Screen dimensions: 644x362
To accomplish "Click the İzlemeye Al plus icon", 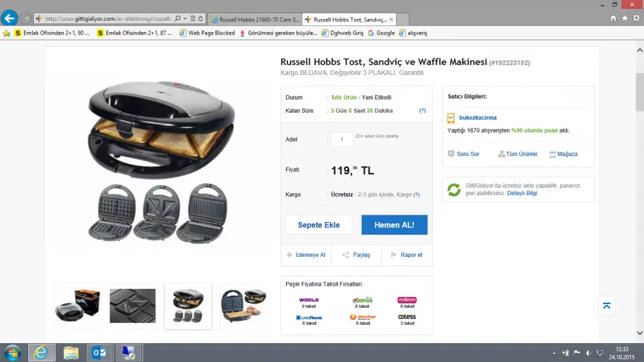I will [x=289, y=255].
